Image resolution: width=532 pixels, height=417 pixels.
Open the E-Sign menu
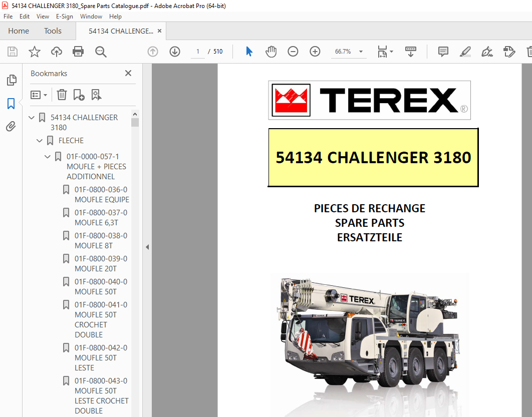pos(65,17)
